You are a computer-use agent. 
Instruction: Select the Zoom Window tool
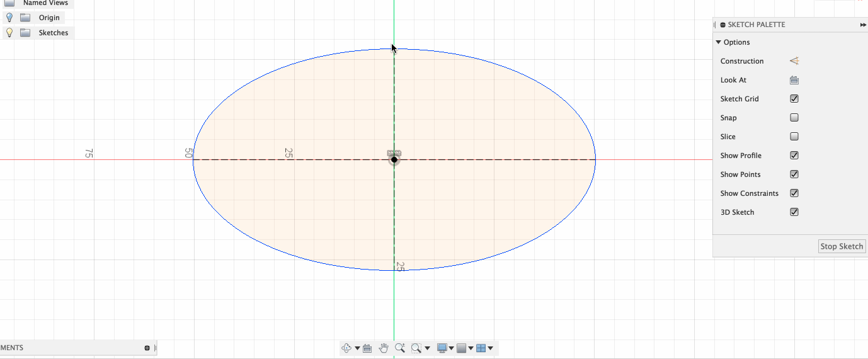point(416,348)
